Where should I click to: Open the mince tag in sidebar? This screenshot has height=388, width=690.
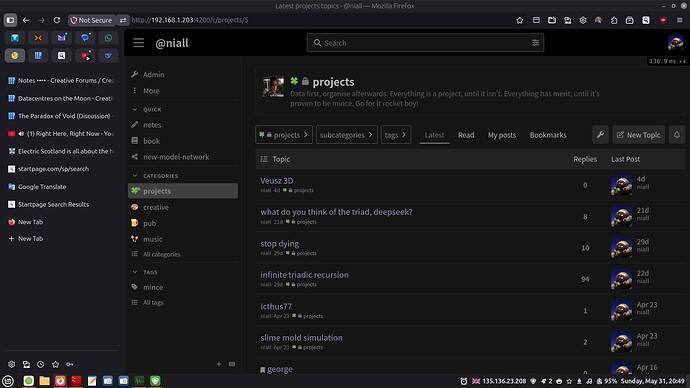coord(153,287)
